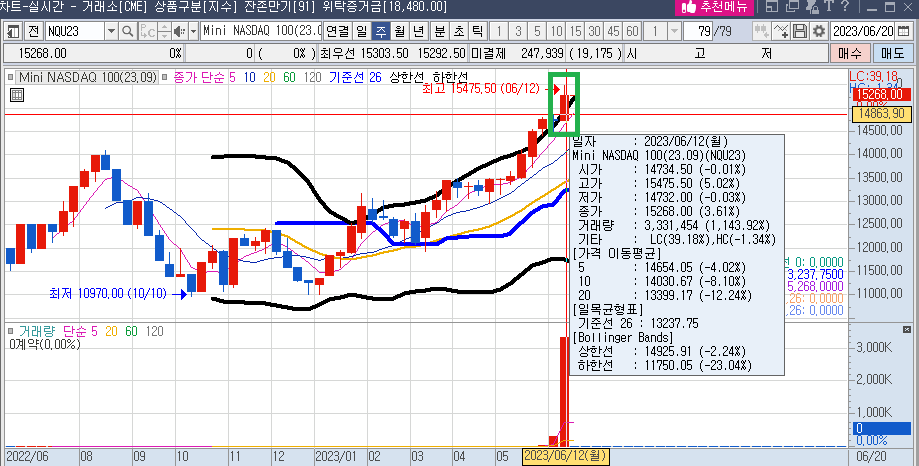The image size is (919, 466).
Task: Click the question mark help icon
Action: pos(845,6)
